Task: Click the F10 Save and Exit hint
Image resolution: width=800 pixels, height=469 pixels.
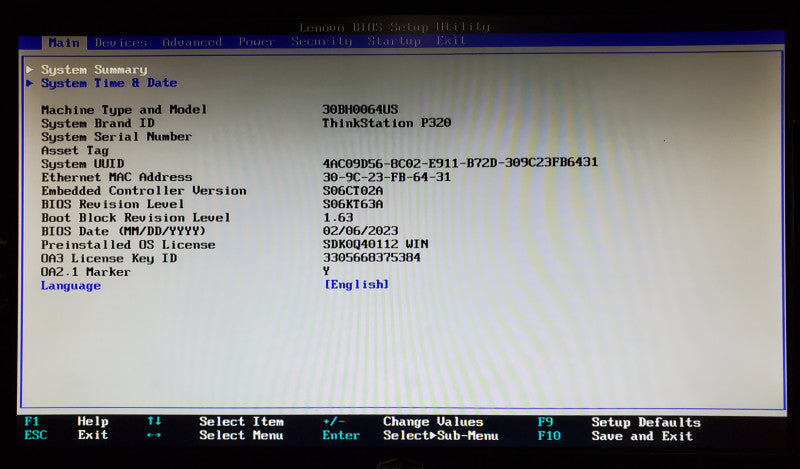Action: click(x=615, y=436)
